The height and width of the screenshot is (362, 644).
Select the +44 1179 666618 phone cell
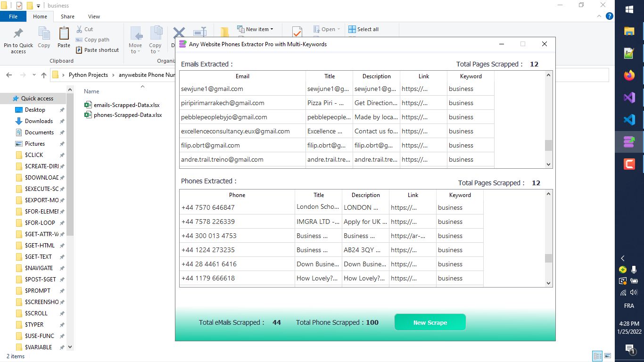pos(237,278)
